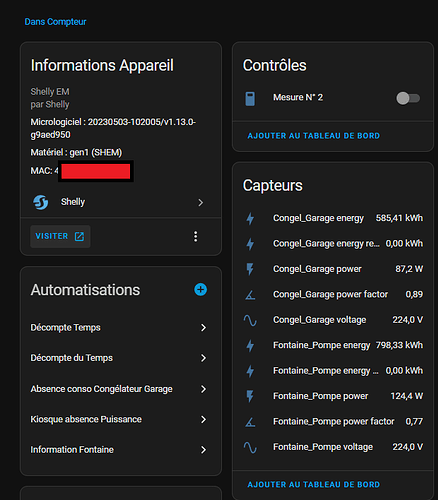The image size is (438, 500).
Task: Click the Fontaine_Pompe power factor angle icon
Action: click(x=250, y=422)
